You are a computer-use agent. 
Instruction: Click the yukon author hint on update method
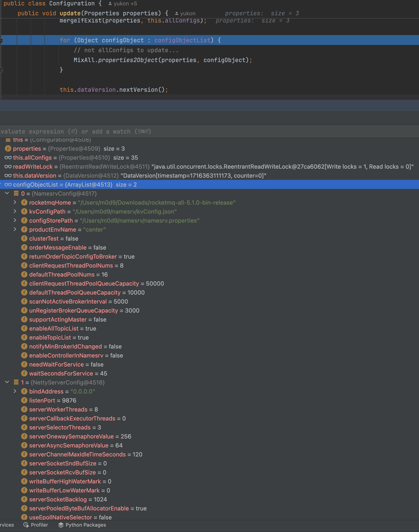[x=185, y=13]
